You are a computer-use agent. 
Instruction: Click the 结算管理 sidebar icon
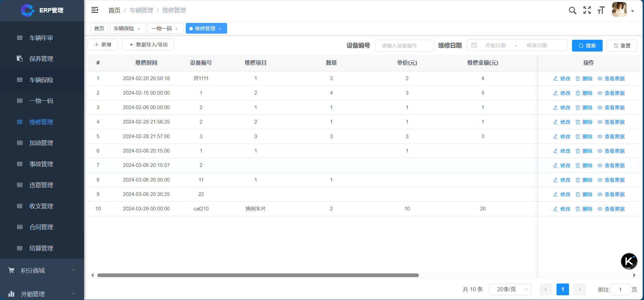[x=20, y=248]
